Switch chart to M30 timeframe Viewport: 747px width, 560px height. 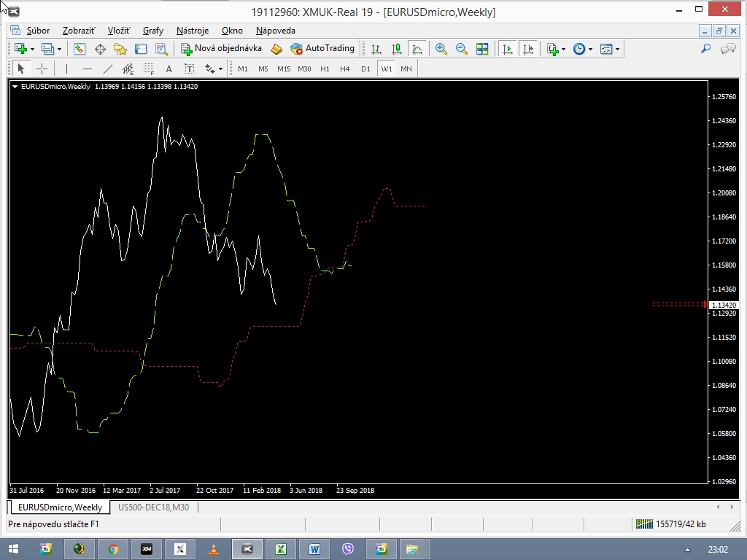(x=304, y=69)
